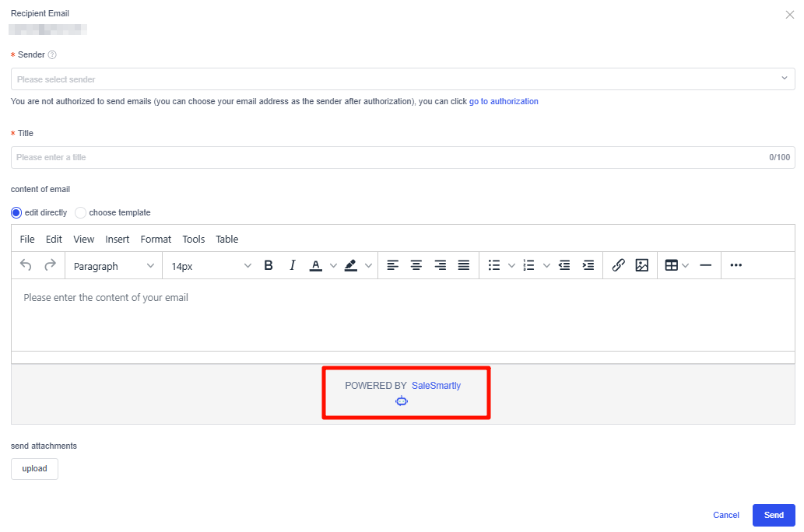Click the undo arrow icon
Image resolution: width=804 pixels, height=532 pixels.
coord(26,265)
